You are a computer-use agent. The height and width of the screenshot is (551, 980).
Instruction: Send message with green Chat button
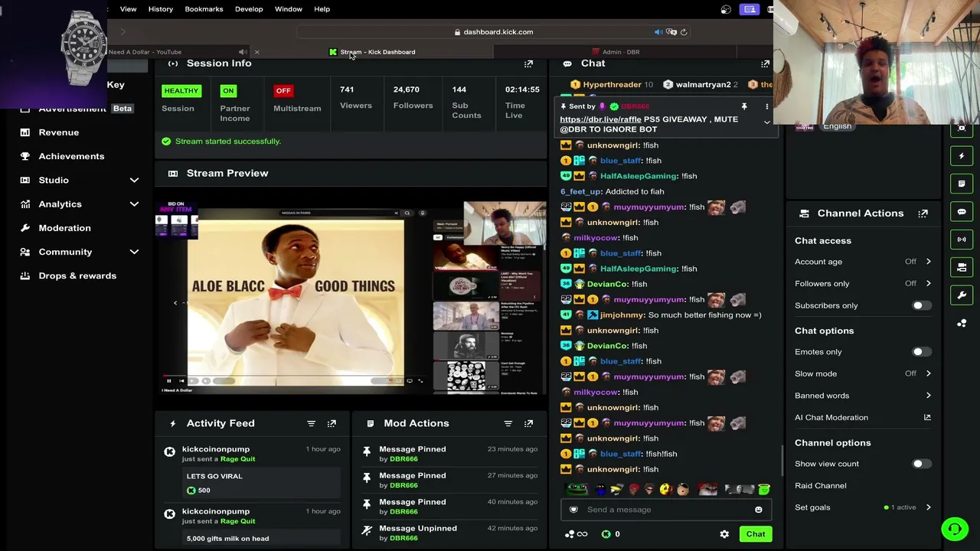(x=756, y=534)
